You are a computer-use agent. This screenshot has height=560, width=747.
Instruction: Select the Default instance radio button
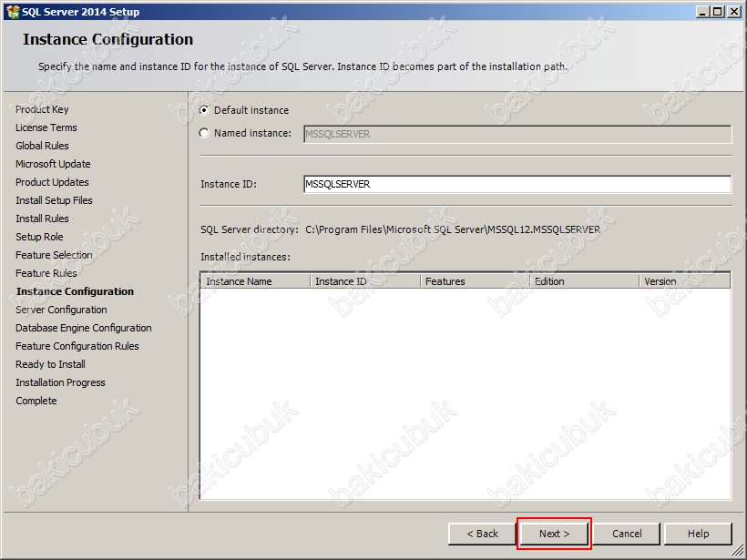(204, 110)
